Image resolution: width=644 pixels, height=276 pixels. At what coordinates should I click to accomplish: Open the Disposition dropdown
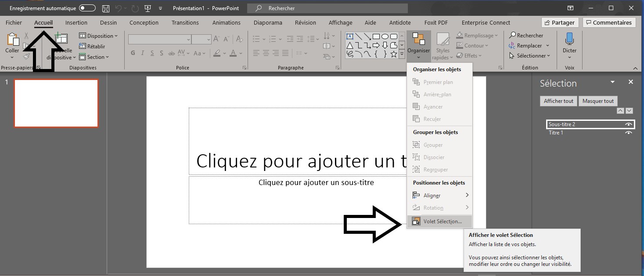[99, 35]
